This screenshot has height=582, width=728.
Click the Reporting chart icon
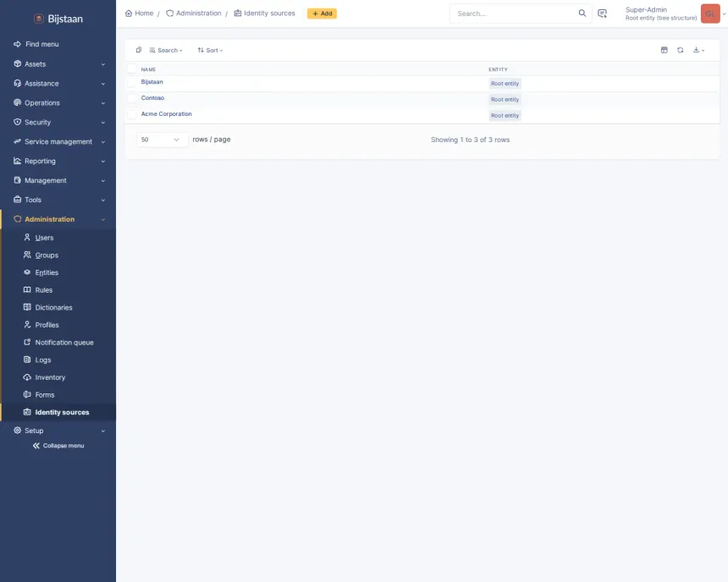17,161
